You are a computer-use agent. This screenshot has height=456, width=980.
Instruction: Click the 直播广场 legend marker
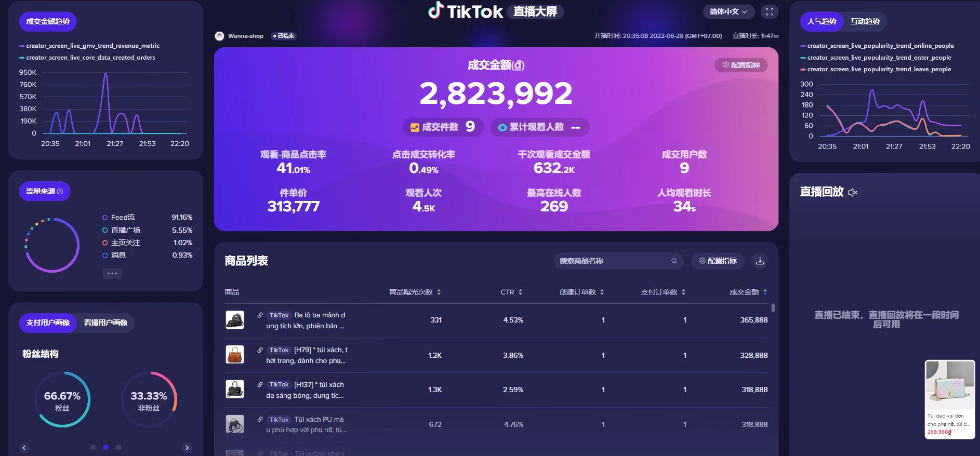(105, 230)
